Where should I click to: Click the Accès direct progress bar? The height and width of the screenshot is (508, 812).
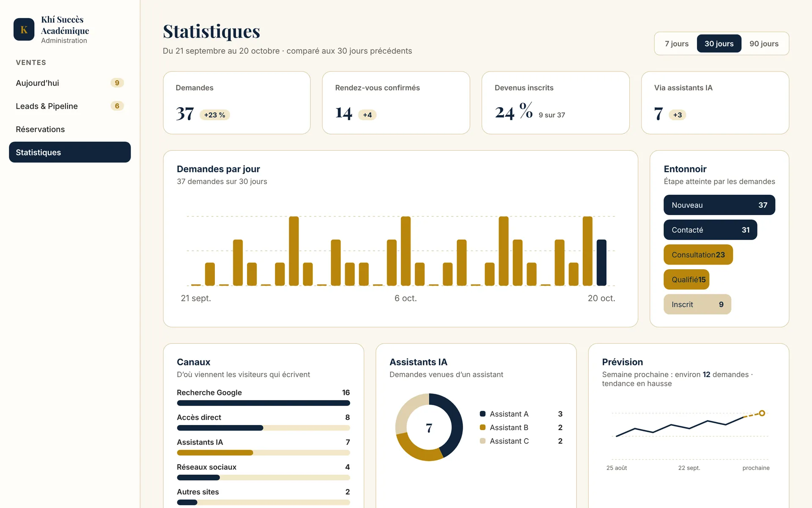[x=263, y=428]
